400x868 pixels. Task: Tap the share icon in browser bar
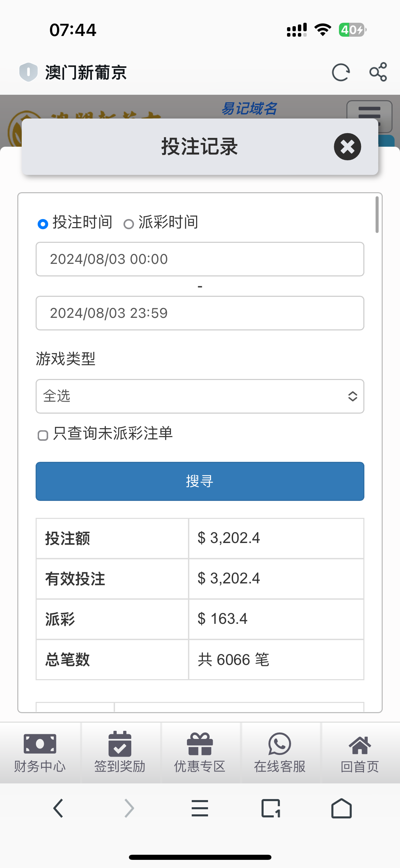point(378,72)
